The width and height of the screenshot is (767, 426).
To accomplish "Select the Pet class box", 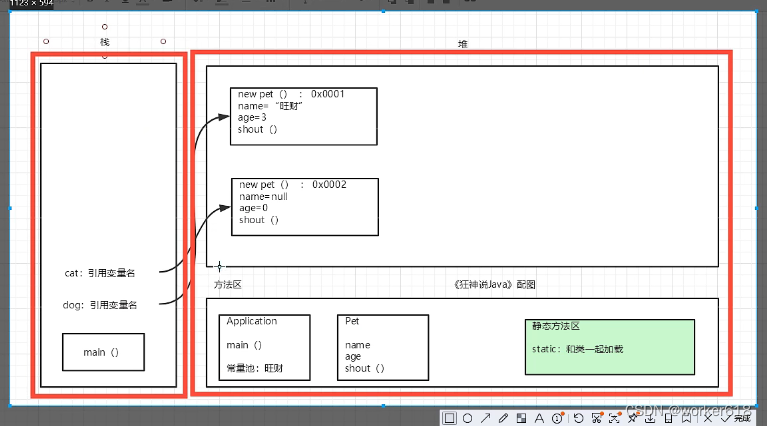I will click(x=383, y=348).
